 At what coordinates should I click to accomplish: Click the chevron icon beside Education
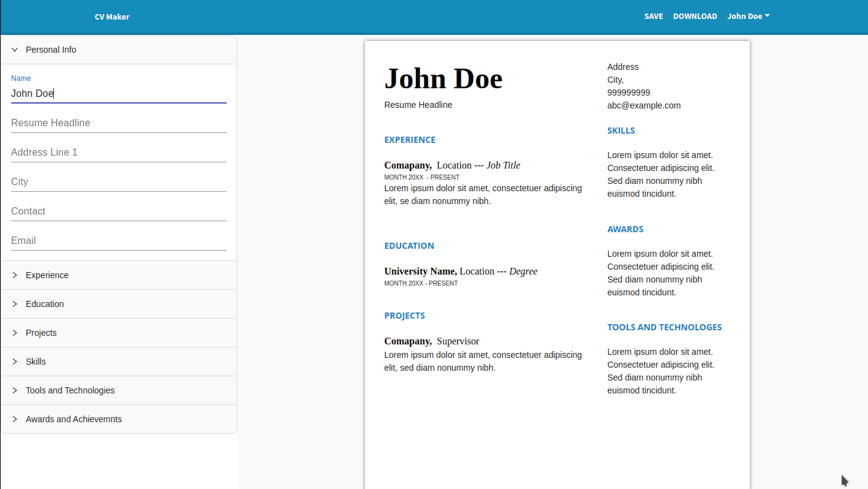[x=15, y=304]
